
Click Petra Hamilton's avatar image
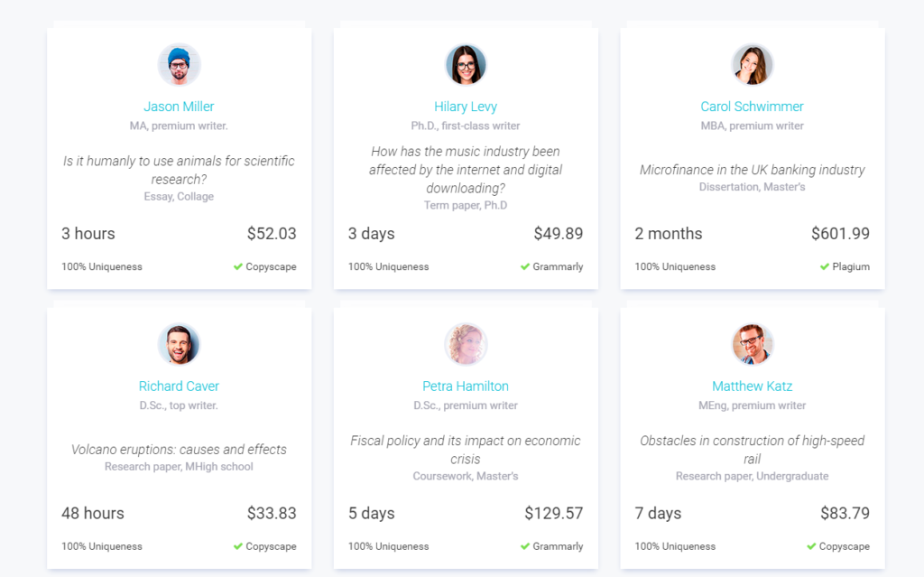coord(466,345)
